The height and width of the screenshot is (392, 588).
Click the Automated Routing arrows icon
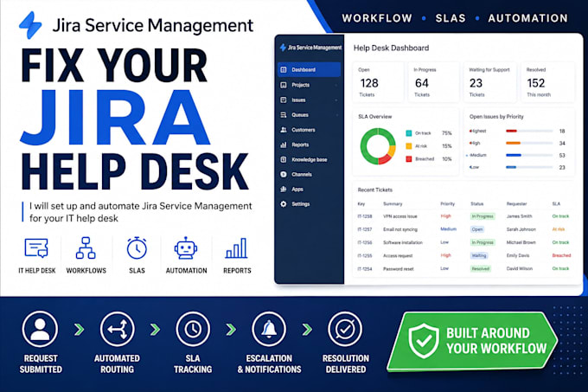118,329
